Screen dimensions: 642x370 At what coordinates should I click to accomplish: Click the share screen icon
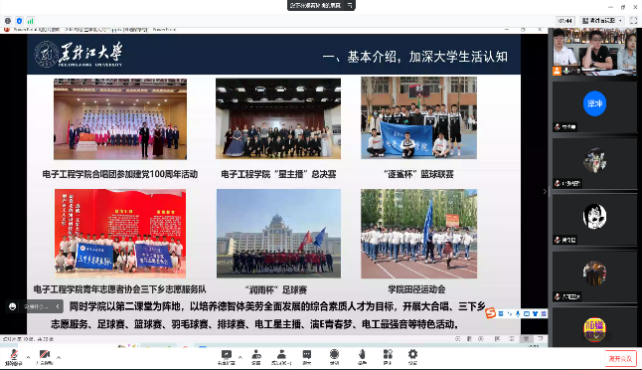click(x=226, y=357)
